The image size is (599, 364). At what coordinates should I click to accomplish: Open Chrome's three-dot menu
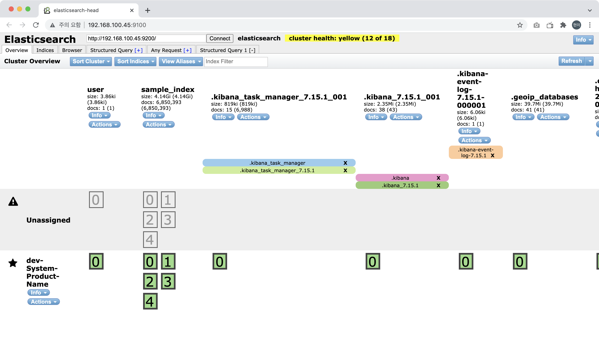(x=590, y=25)
